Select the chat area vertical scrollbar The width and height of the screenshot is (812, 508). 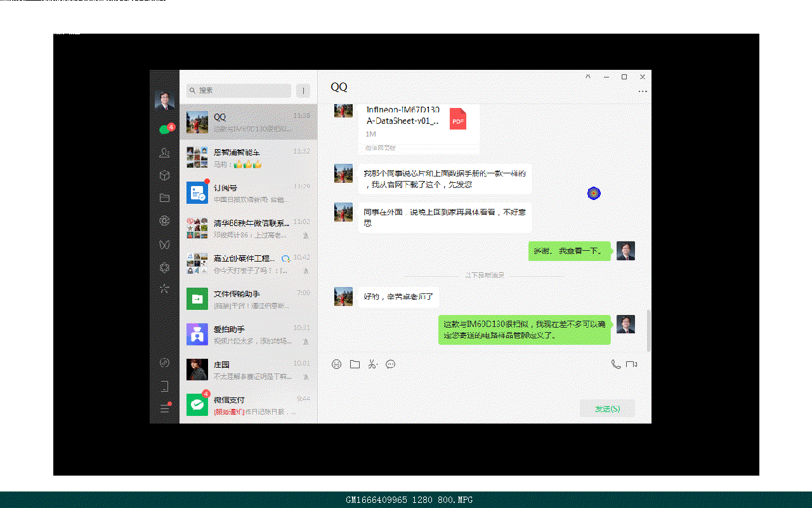tap(648, 330)
